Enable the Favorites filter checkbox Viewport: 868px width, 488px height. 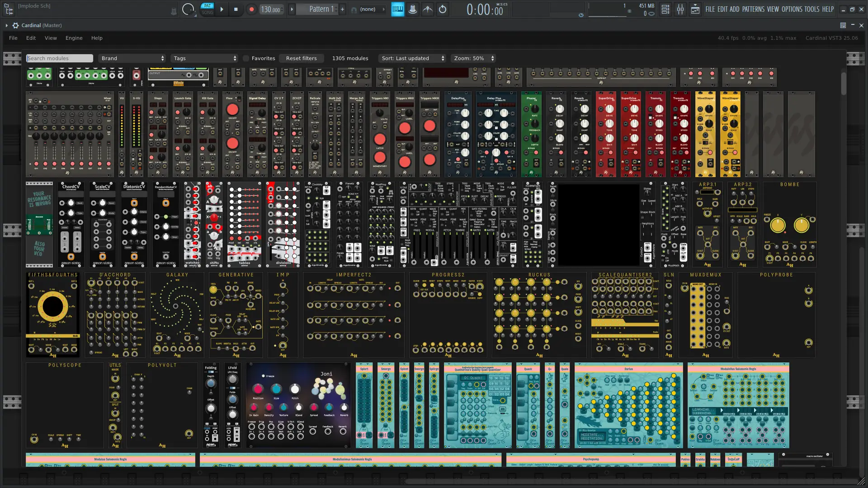click(246, 58)
